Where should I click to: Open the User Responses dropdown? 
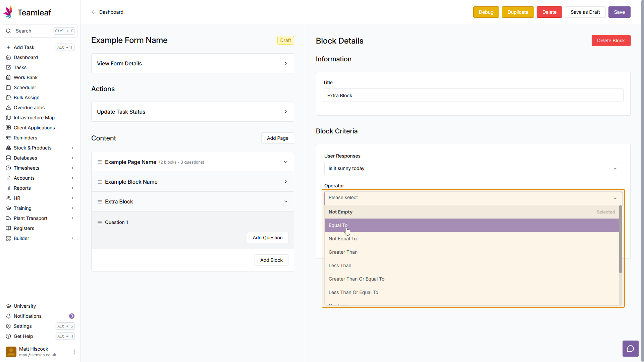[x=473, y=169]
